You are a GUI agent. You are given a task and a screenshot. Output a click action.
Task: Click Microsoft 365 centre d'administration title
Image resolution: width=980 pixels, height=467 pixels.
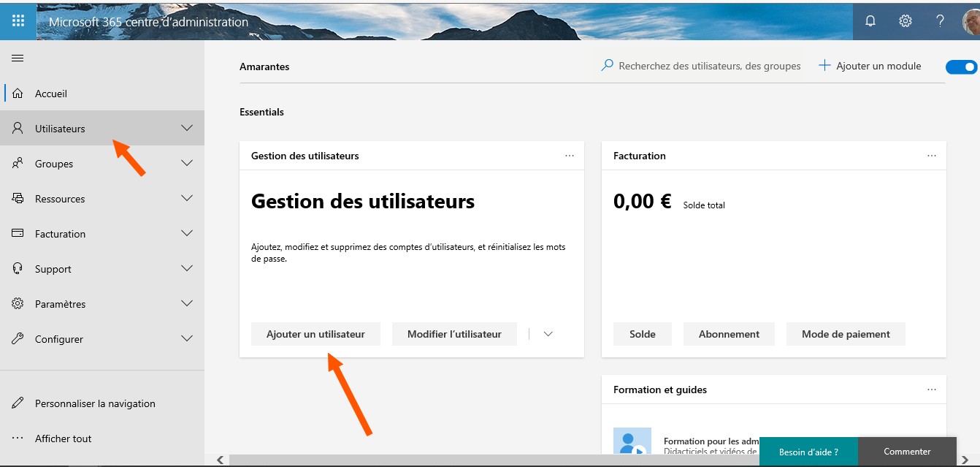pyautogui.click(x=148, y=22)
